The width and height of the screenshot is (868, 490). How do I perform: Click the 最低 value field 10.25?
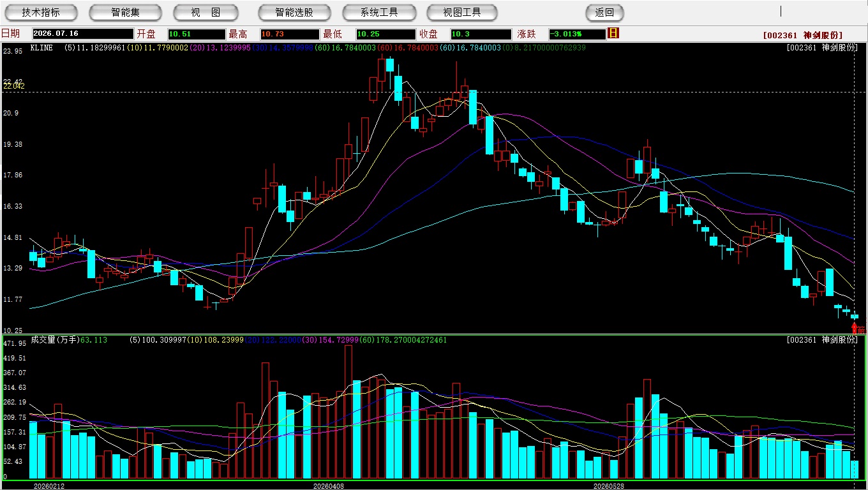coord(385,34)
